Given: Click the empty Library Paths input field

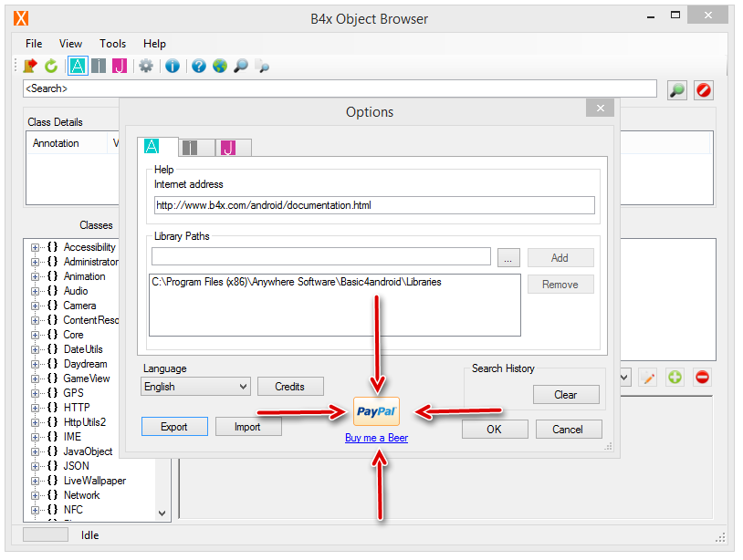Looking at the screenshot, I should (321, 256).
